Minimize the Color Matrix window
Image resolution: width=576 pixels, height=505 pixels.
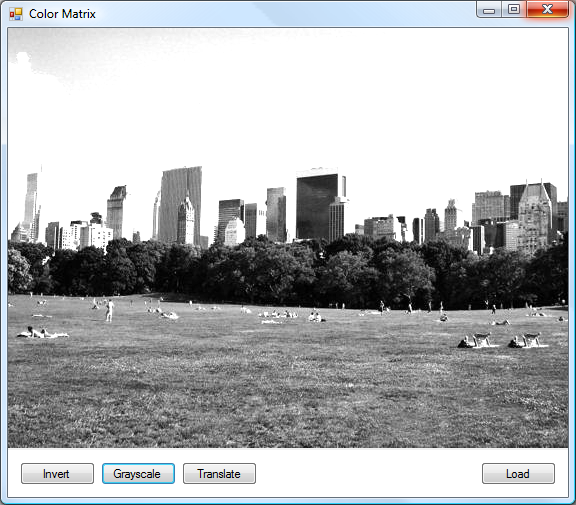click(489, 10)
